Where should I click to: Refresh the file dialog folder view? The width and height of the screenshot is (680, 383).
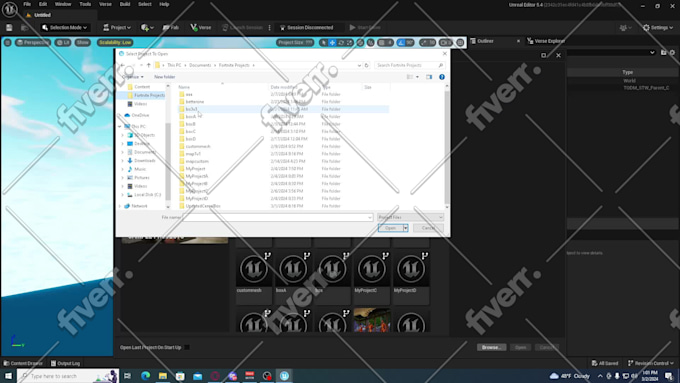(366, 65)
